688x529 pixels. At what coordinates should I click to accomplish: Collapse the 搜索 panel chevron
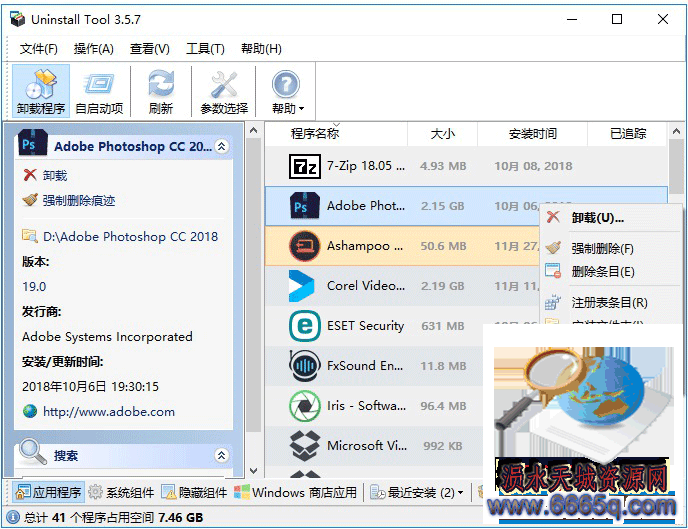point(222,455)
